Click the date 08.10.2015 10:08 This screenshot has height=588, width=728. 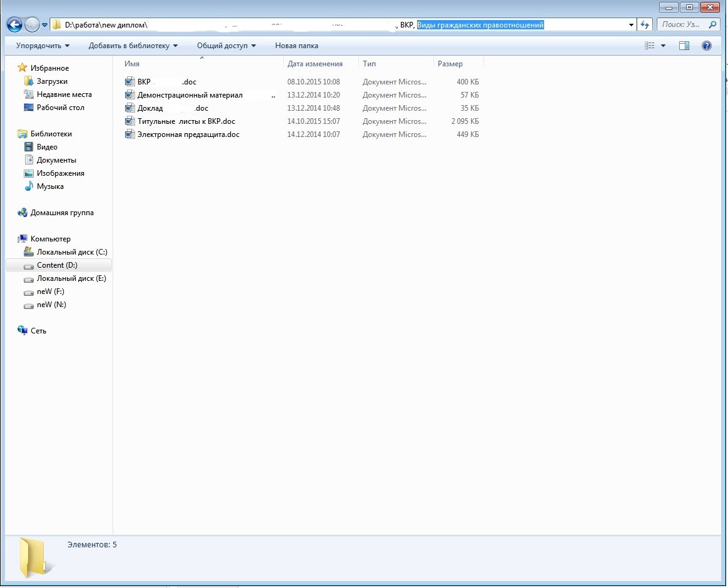point(313,82)
